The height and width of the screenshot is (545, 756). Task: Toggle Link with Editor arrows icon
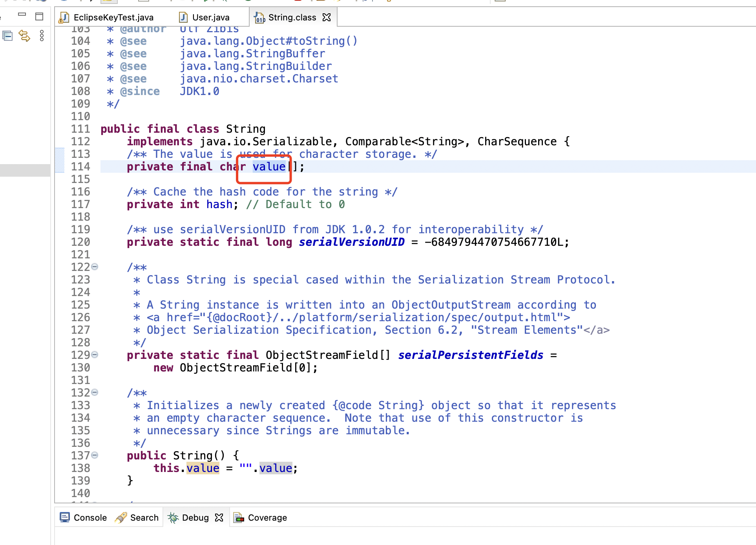pyautogui.click(x=24, y=36)
